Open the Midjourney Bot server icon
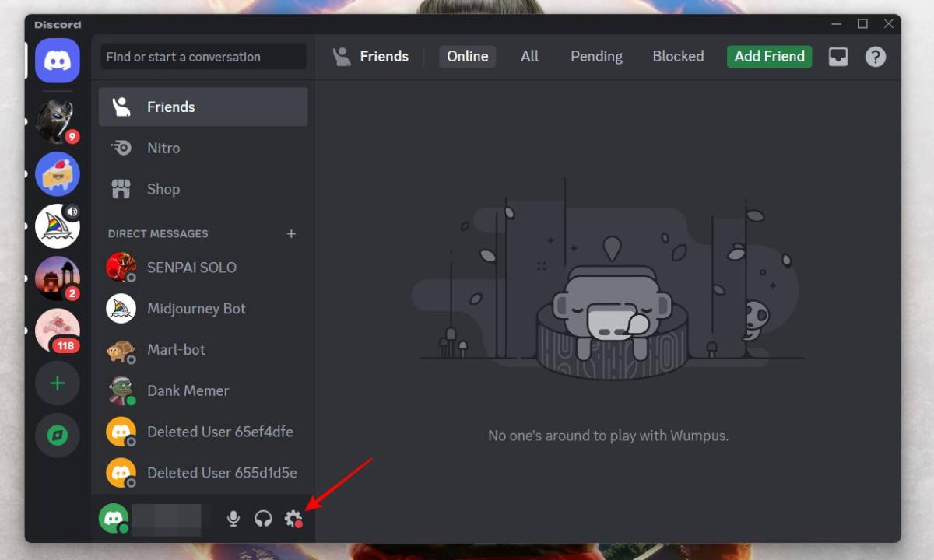The image size is (934, 560). pos(58,226)
